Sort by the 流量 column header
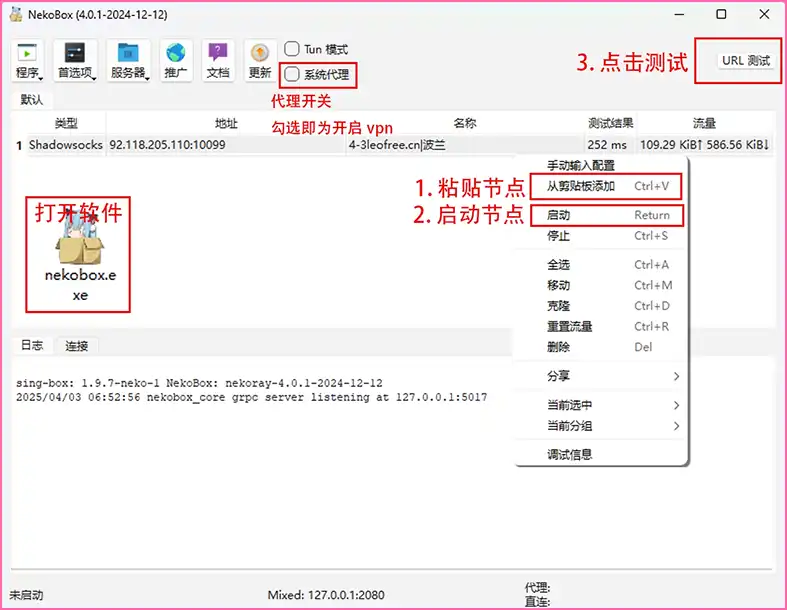Screen dimensions: 787x610 [x=704, y=123]
